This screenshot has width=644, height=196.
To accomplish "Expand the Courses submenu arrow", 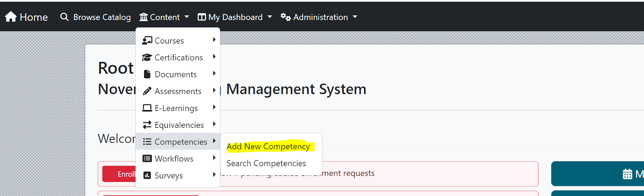I will [214, 40].
